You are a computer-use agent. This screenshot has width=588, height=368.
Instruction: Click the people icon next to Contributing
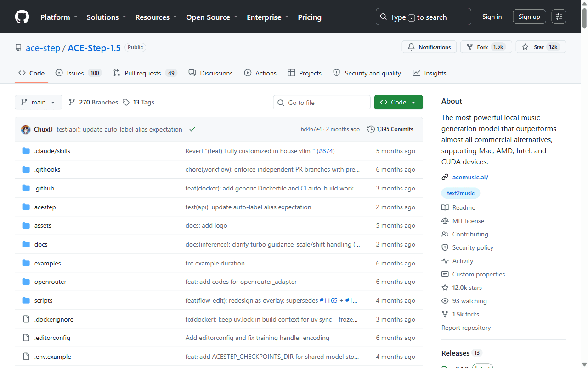point(445,234)
